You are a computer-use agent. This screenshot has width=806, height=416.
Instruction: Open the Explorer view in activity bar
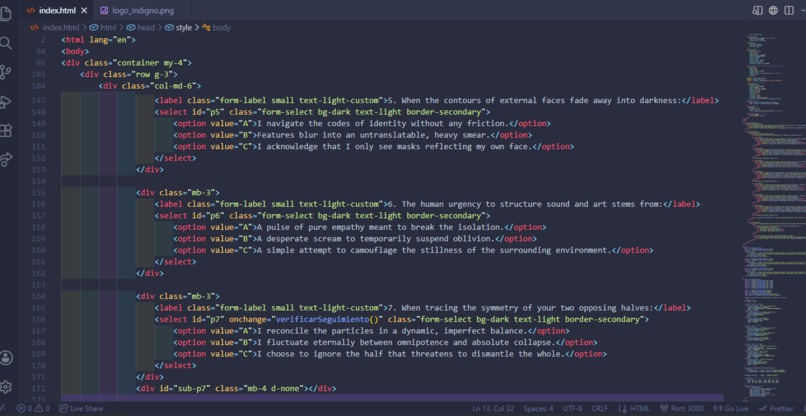[5, 14]
